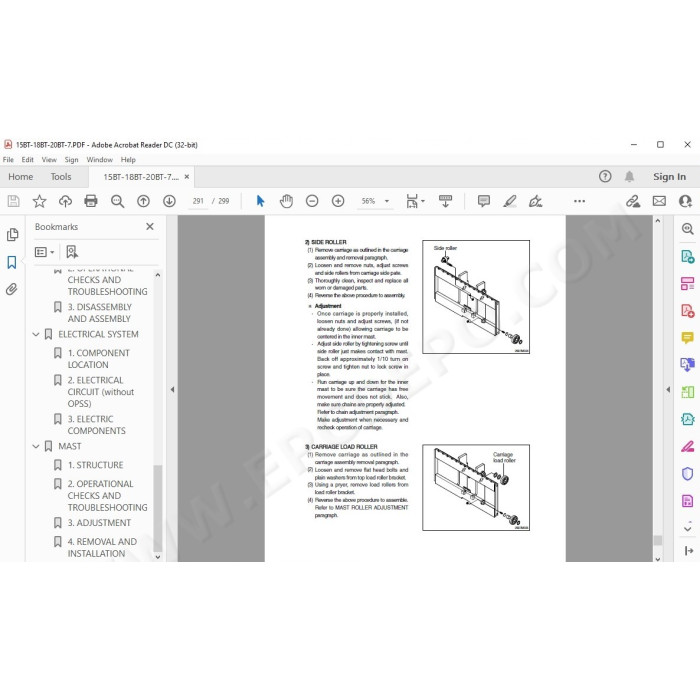Zoom out with minus button

pos(312,201)
